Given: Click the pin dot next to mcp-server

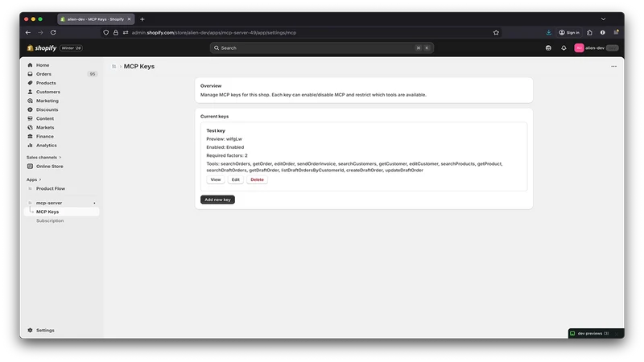Looking at the screenshot, I should point(94,203).
